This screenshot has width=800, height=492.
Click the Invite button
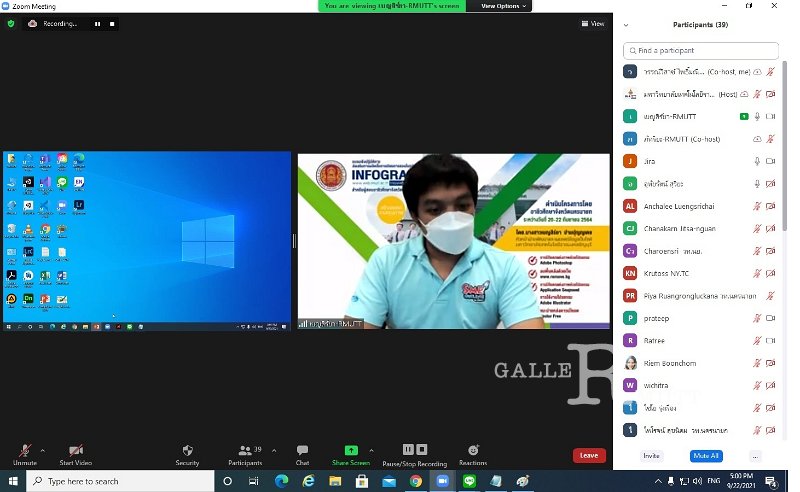[652, 456]
